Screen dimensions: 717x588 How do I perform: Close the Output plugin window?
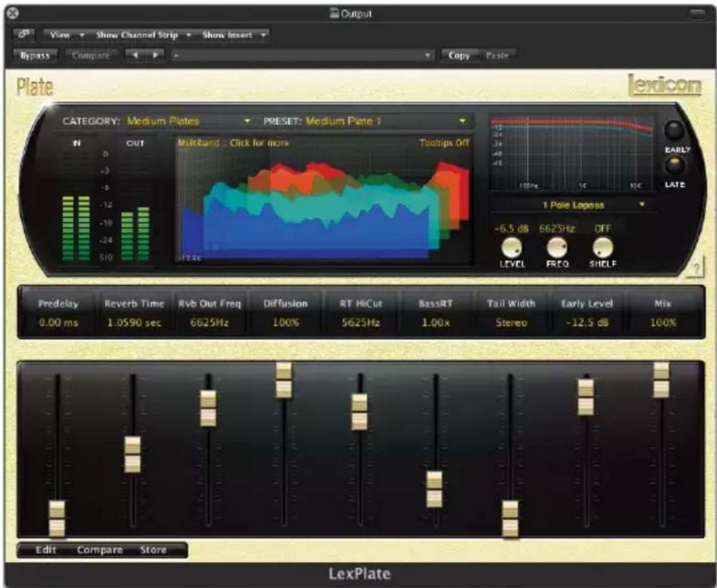tap(12, 13)
